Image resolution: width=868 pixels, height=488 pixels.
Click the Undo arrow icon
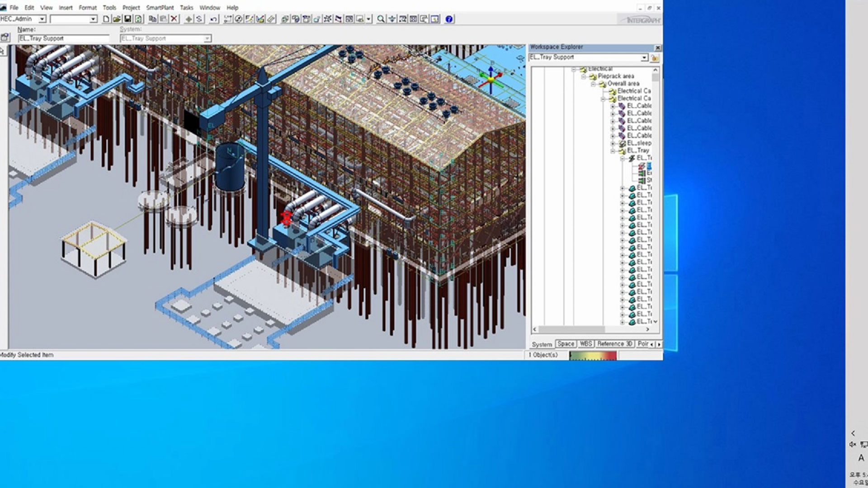click(214, 19)
